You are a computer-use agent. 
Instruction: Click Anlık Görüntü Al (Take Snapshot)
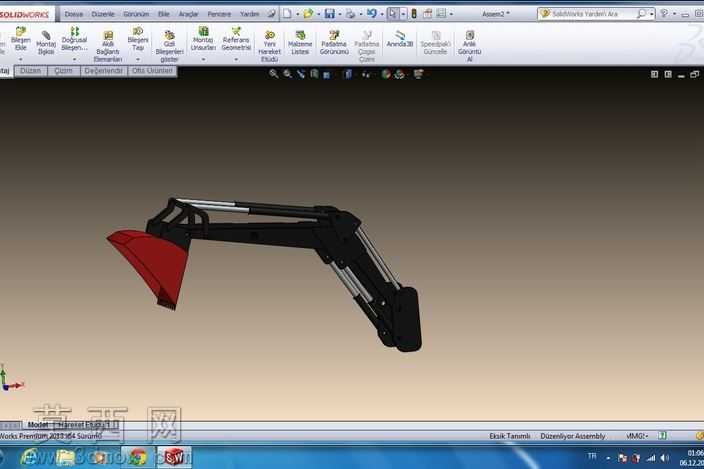point(469,47)
